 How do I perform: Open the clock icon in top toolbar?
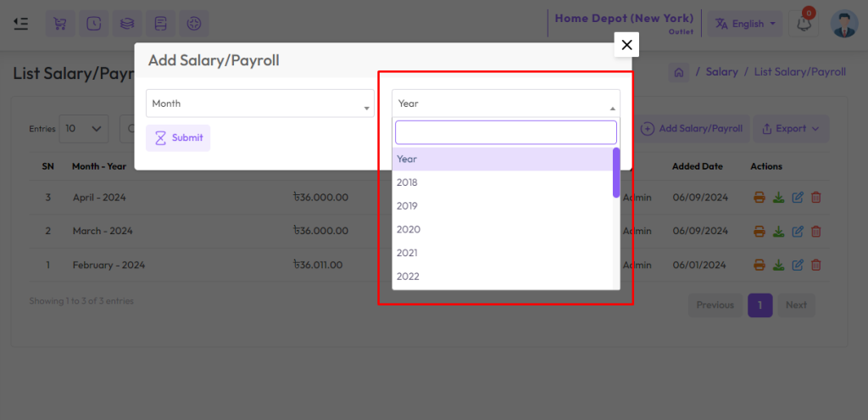click(93, 24)
